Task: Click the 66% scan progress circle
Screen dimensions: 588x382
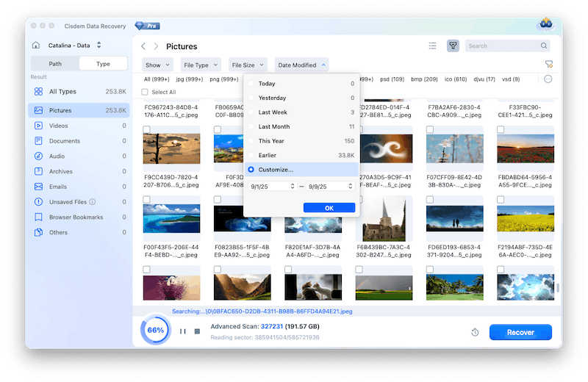Action: click(156, 331)
